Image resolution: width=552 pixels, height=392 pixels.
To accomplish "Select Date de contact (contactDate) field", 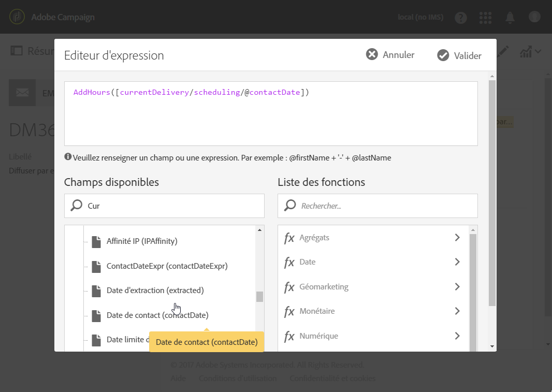I will 157,315.
